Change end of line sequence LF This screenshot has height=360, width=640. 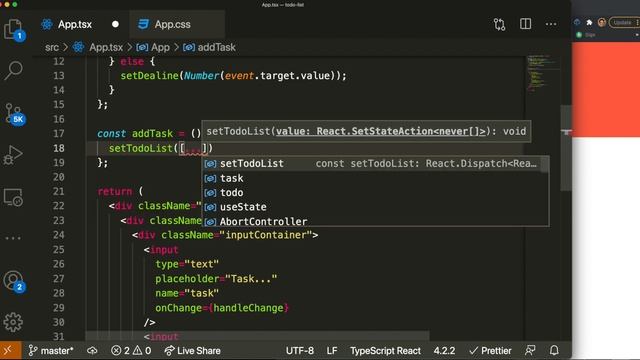[332, 351]
